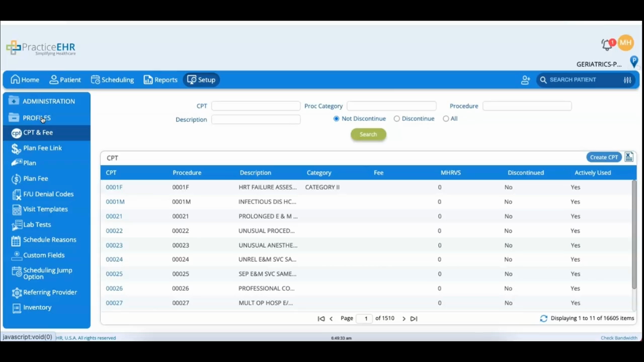Viewport: 644px width, 362px height.
Task: Click the CPT & Fee sidebar icon
Action: click(16, 133)
